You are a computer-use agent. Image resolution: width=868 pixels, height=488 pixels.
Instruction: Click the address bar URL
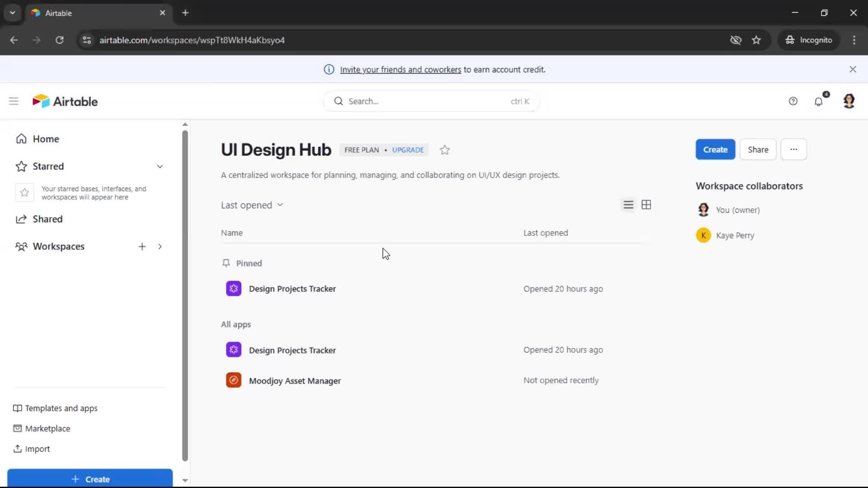coord(192,40)
